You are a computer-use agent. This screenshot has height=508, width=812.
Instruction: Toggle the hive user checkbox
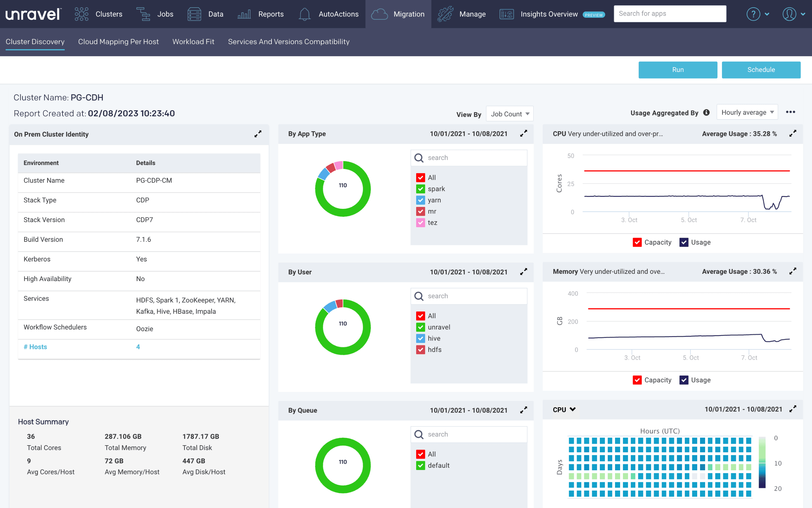click(420, 338)
